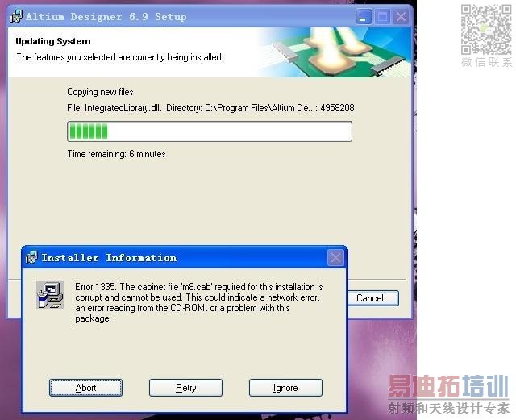
Task: Click the maximize button of Setup window
Action: pyautogui.click(x=382, y=16)
